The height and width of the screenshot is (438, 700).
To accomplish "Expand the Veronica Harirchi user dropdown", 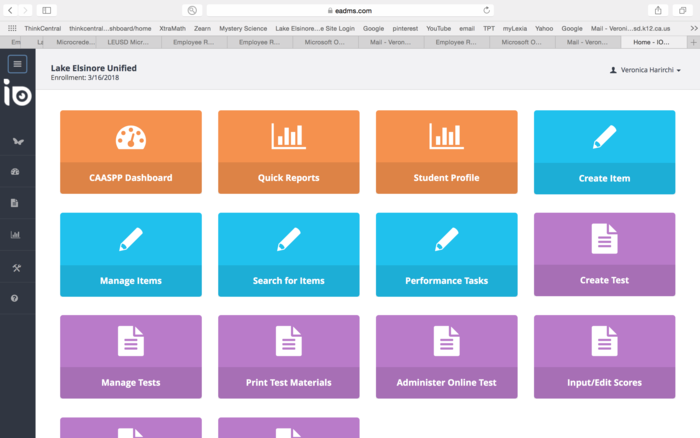I will tap(645, 71).
